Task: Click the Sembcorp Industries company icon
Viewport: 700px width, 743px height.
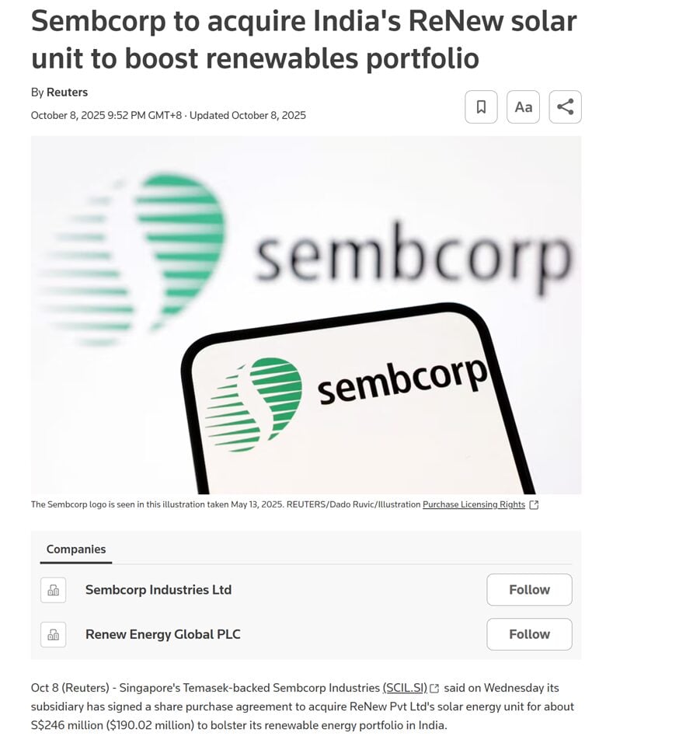Action: pos(54,590)
